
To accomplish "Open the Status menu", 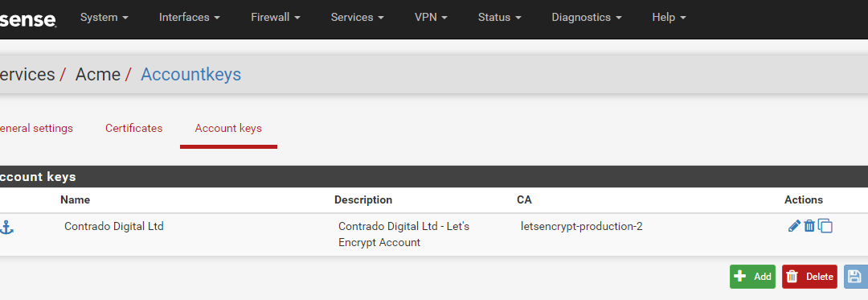I will coord(499,17).
